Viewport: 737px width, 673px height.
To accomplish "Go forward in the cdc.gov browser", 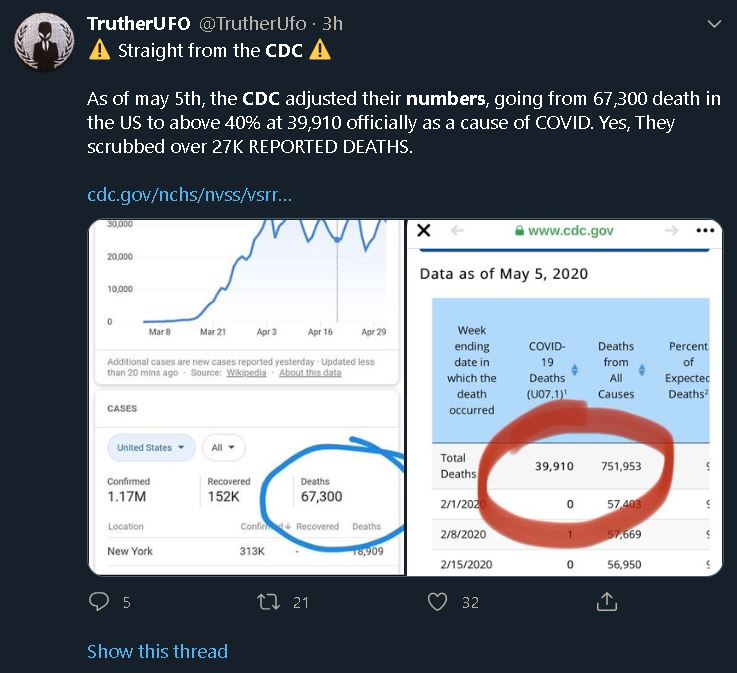I will click(x=672, y=230).
